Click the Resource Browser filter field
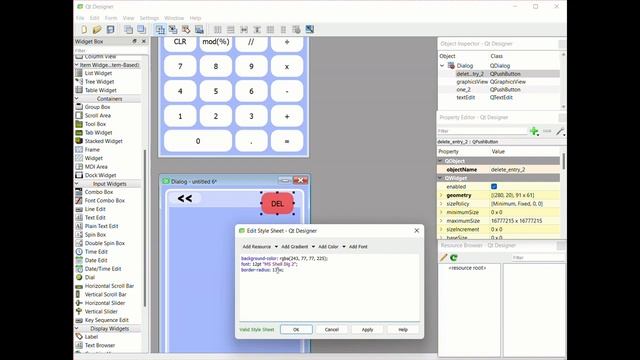 click(x=538, y=258)
